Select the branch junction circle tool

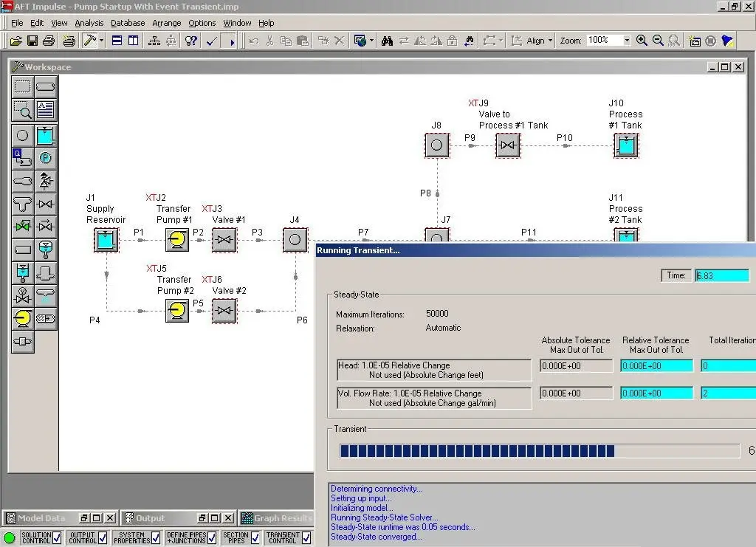(23, 135)
